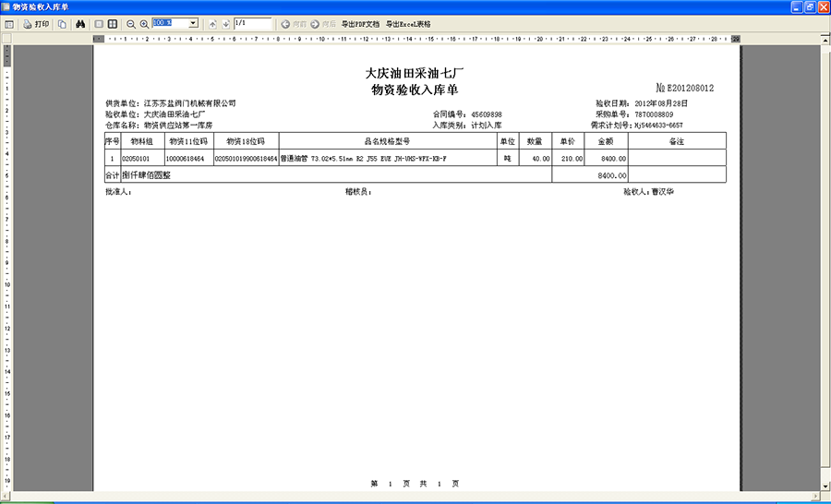Open the zoom percentage dropdown arrow
831x504 pixels.
(x=194, y=23)
